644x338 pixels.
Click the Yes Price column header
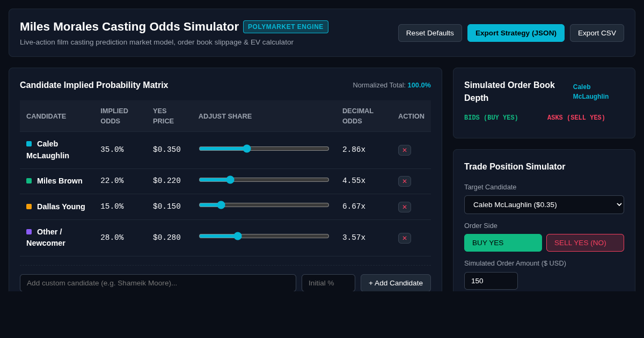tap(163, 116)
